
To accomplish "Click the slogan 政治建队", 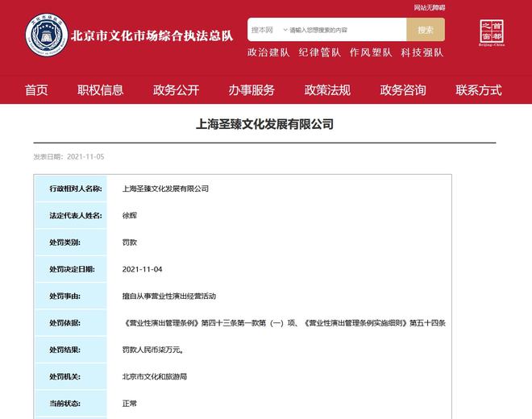I will point(268,52).
